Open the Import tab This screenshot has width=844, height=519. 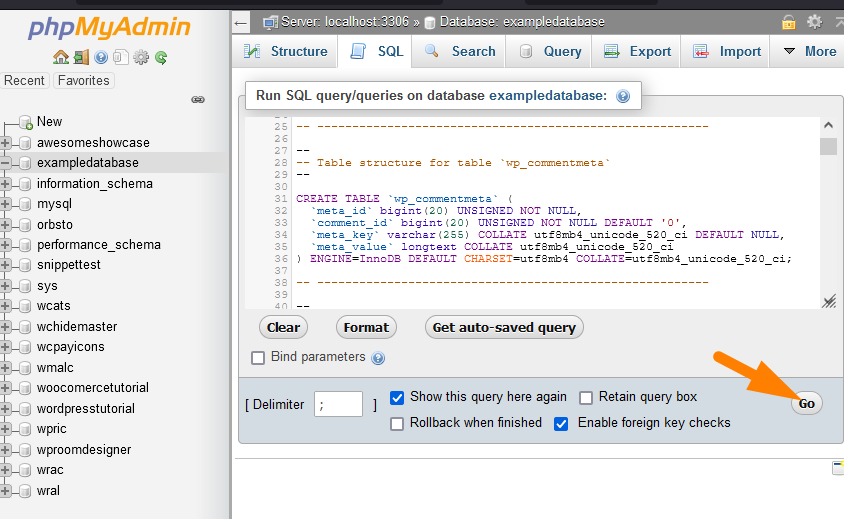point(726,52)
